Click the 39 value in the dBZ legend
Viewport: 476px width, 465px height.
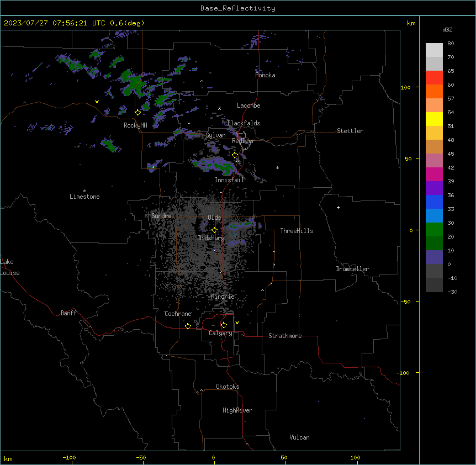click(x=451, y=181)
